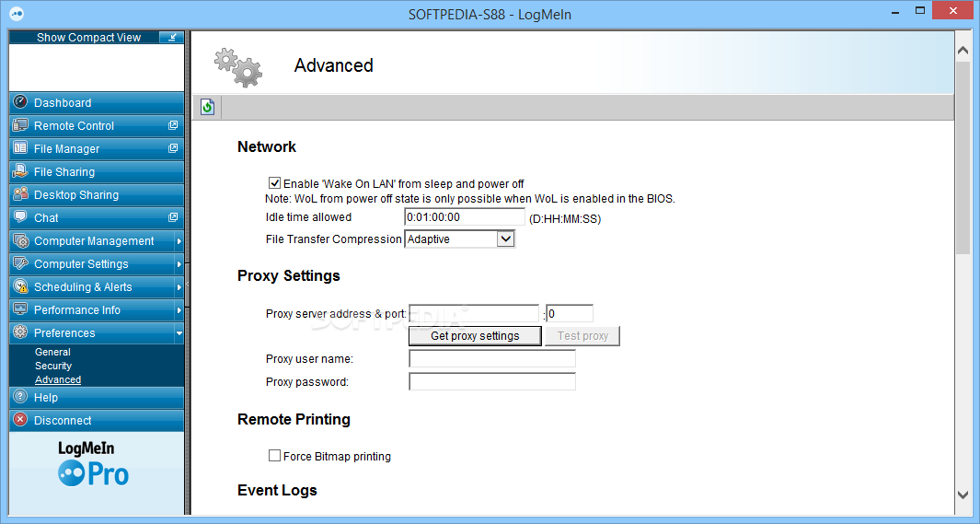The image size is (980, 524).
Task: Open the Desktop Sharing menu item
Action: [x=97, y=194]
